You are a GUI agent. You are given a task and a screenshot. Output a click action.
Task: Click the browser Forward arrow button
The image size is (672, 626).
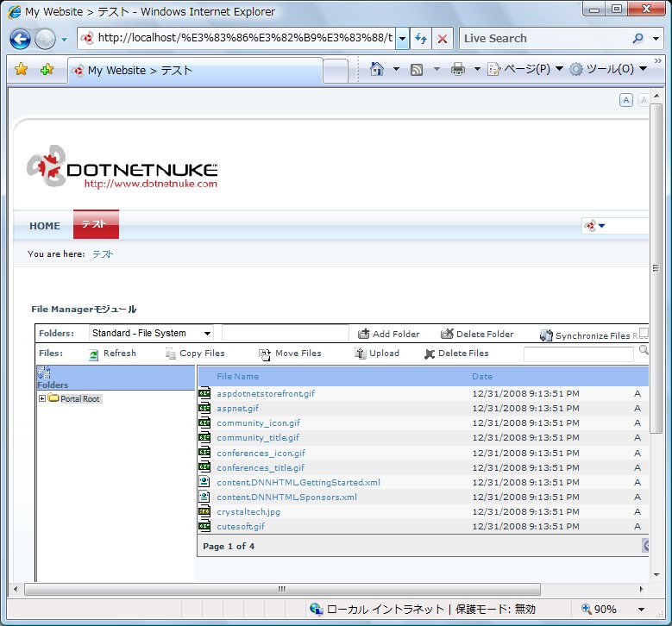coord(45,40)
